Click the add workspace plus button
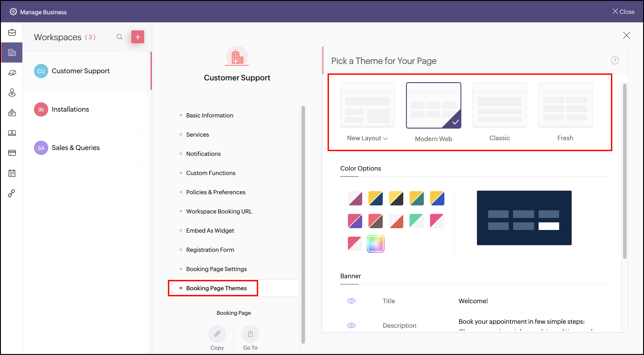 [x=138, y=37]
